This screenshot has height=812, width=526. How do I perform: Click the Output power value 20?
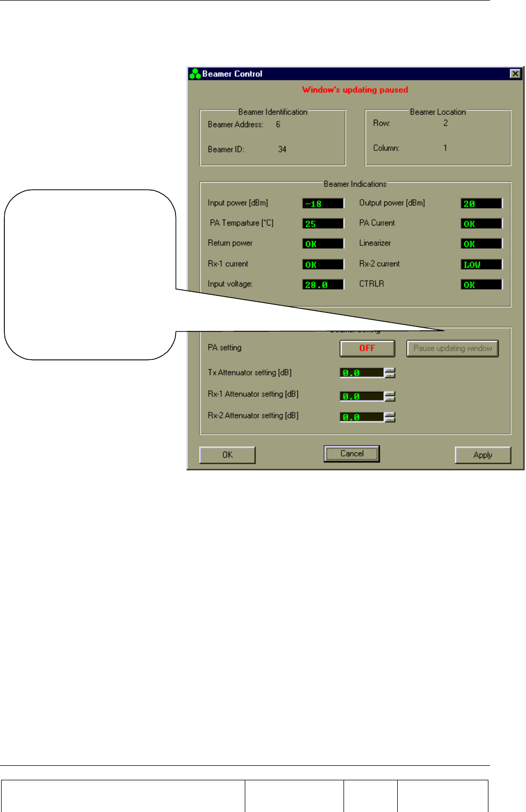[481, 204]
